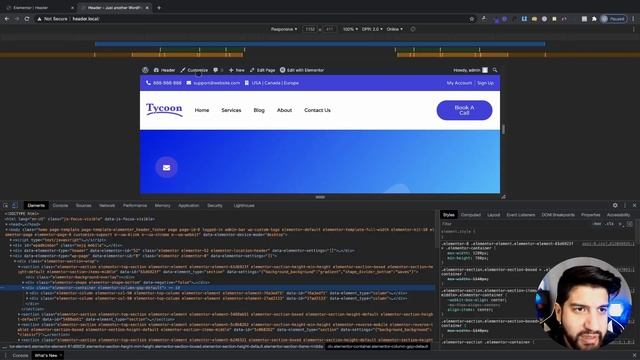Expand the div with id wpadminbar node
This screenshot has height=360, width=640.
pyautogui.click(x=11, y=245)
